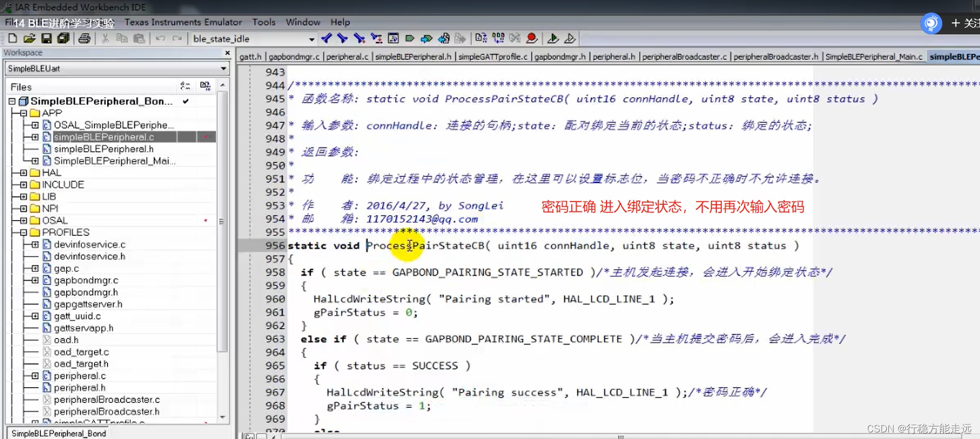Open the SimpleBLEUart configuration dropdown
This screenshot has width=980, height=439.
(x=223, y=69)
